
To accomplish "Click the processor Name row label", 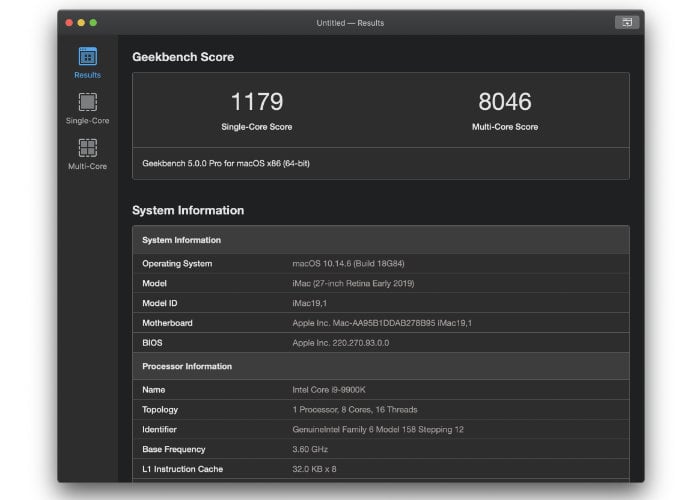I will tap(154, 390).
